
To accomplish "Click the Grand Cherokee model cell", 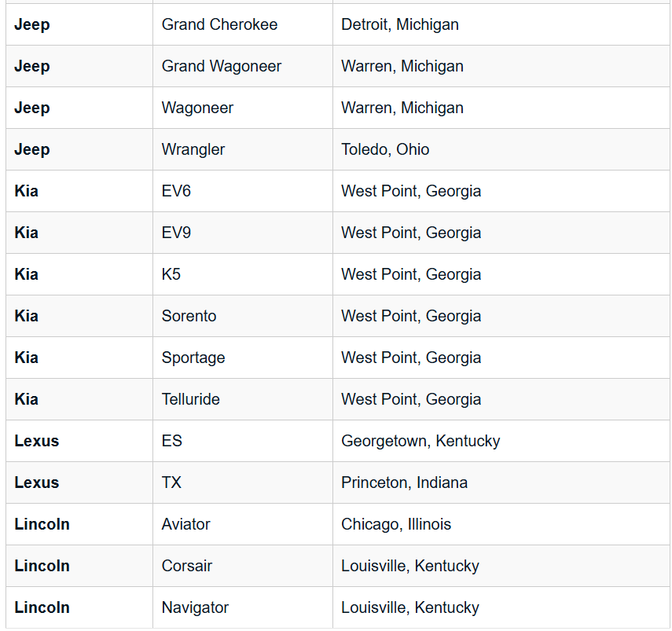I will (219, 24).
